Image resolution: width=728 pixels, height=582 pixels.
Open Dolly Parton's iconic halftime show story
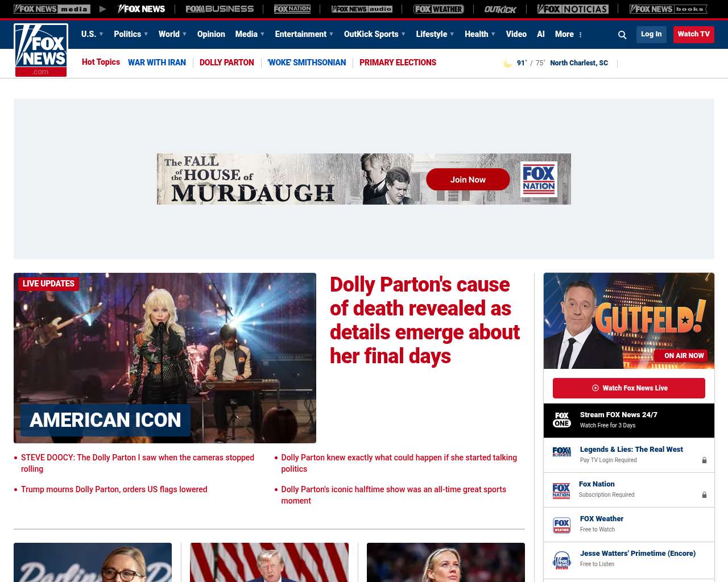(x=394, y=495)
